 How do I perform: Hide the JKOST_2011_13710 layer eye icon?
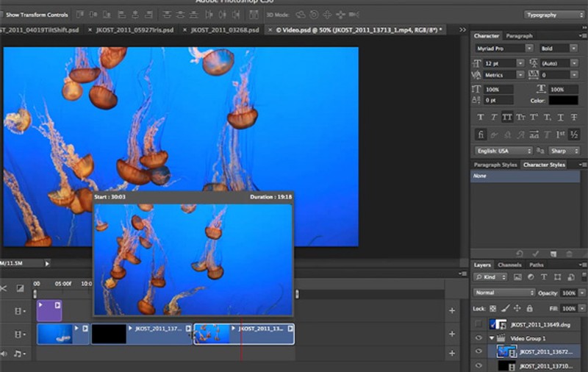coord(478,365)
